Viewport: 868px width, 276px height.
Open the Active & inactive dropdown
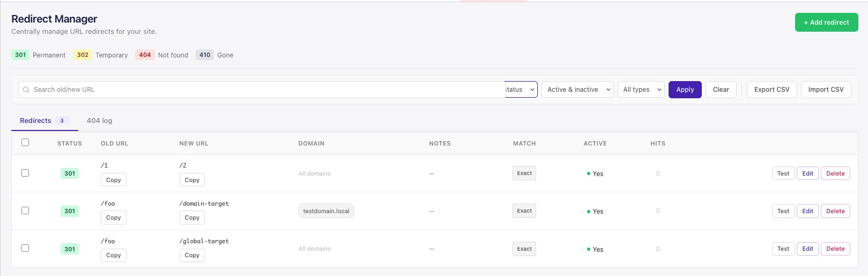tap(577, 90)
